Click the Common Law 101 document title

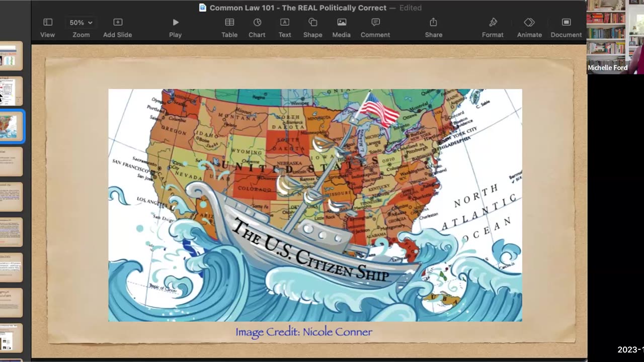[x=298, y=8]
